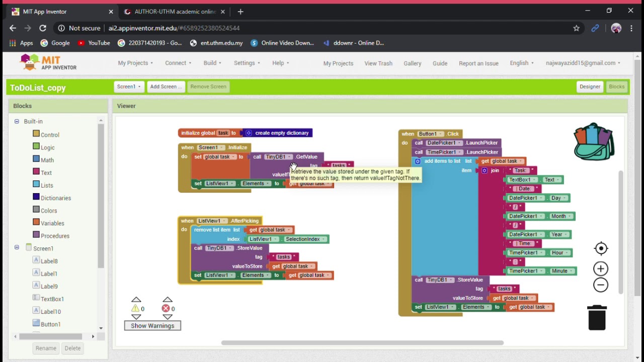Viewport: 644px width, 362px height.
Task: Collapse the Built-in tree node
Action: point(17,121)
